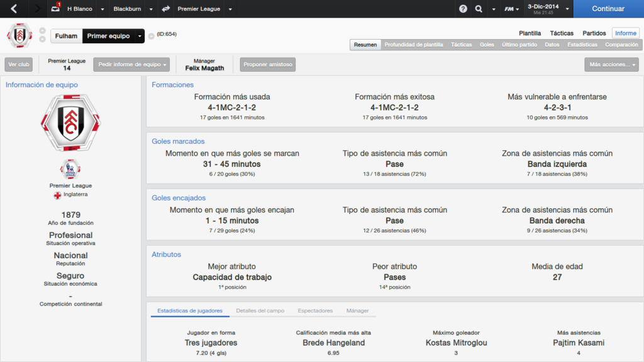
Task: Open the Partidos menu
Action: point(594,33)
